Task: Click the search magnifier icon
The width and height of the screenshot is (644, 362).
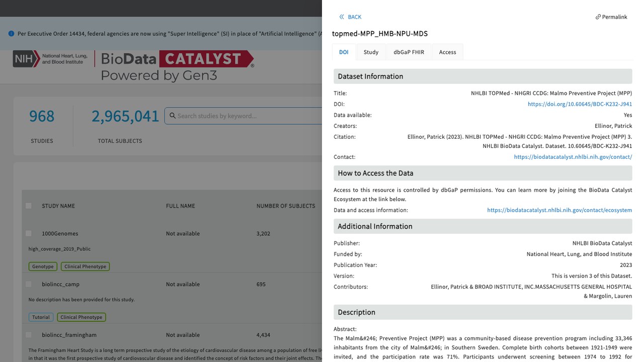Action: [173, 116]
